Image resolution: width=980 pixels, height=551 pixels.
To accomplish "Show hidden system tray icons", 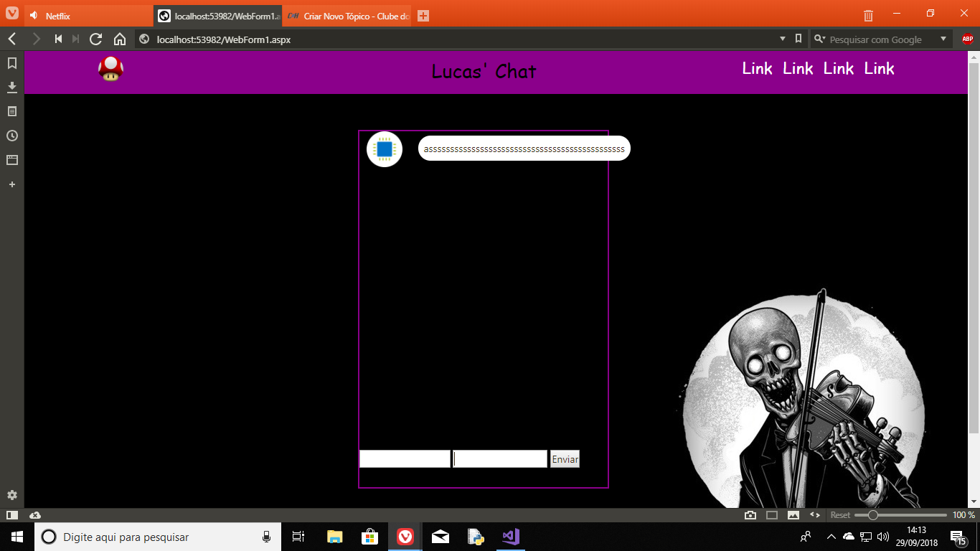I will pyautogui.click(x=831, y=537).
